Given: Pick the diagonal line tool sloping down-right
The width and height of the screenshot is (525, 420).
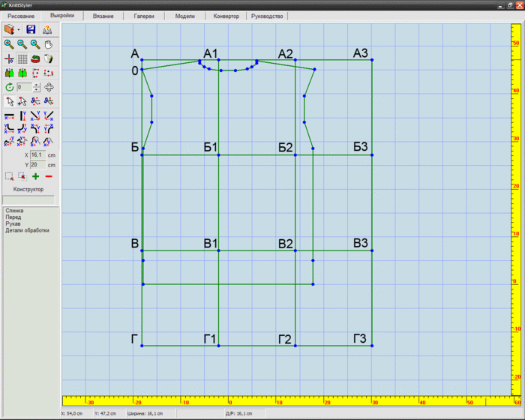Looking at the screenshot, I should coord(35,116).
